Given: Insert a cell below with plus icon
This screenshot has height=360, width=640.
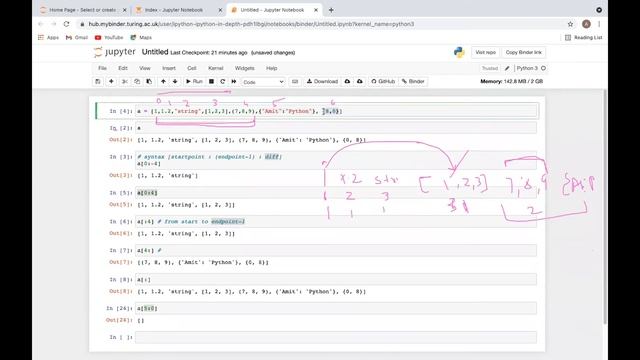Looking at the screenshot, I should pos(111,82).
